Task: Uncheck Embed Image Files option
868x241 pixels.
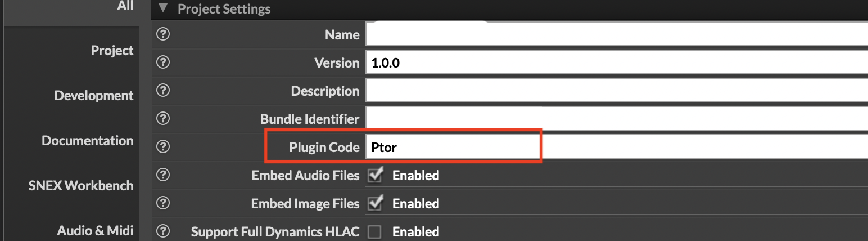Action: [x=374, y=203]
